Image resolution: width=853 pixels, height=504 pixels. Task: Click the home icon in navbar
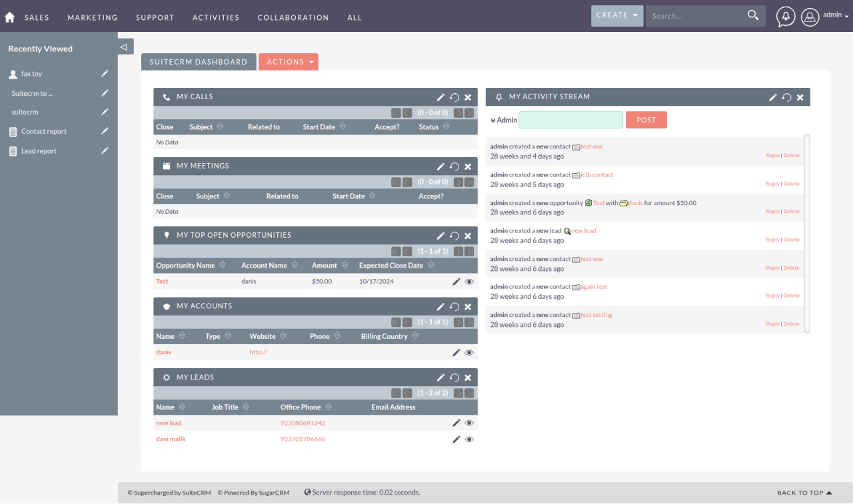[x=9, y=17]
